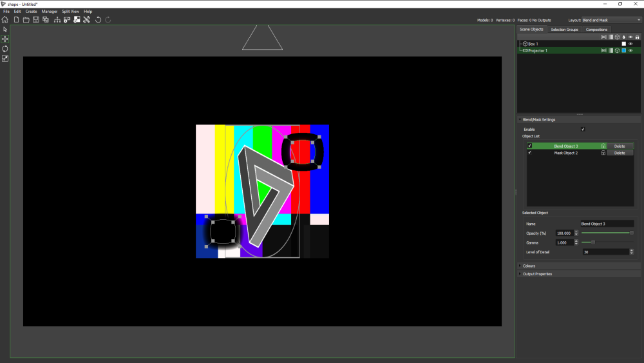
Task: Adjust Level of Detail spinner arrows
Action: click(x=632, y=252)
